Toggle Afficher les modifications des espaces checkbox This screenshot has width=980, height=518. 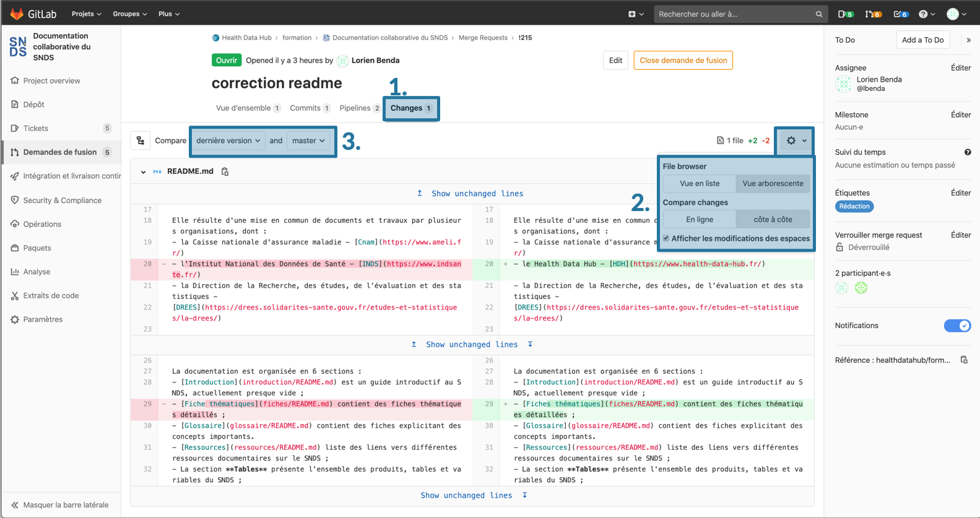(x=666, y=238)
